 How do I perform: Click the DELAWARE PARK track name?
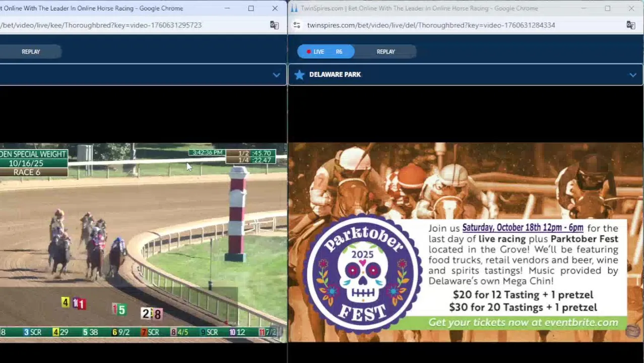[x=335, y=75]
